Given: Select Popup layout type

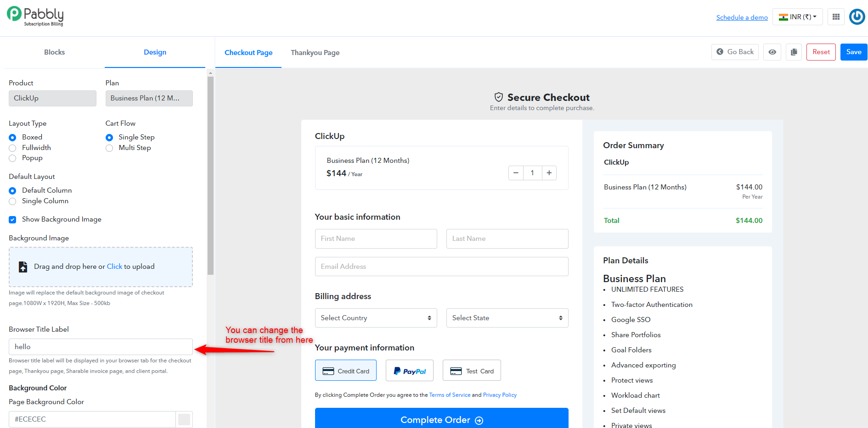Looking at the screenshot, I should tap(12, 158).
